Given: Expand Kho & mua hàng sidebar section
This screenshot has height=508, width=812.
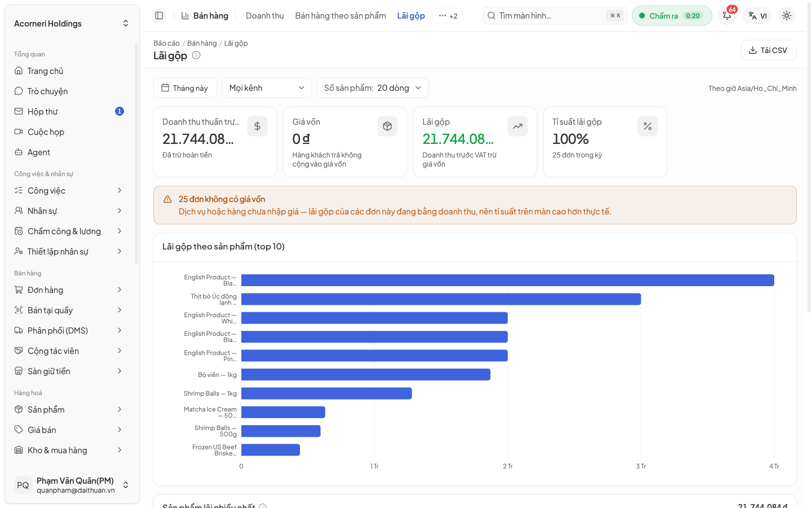Looking at the screenshot, I should pyautogui.click(x=69, y=450).
